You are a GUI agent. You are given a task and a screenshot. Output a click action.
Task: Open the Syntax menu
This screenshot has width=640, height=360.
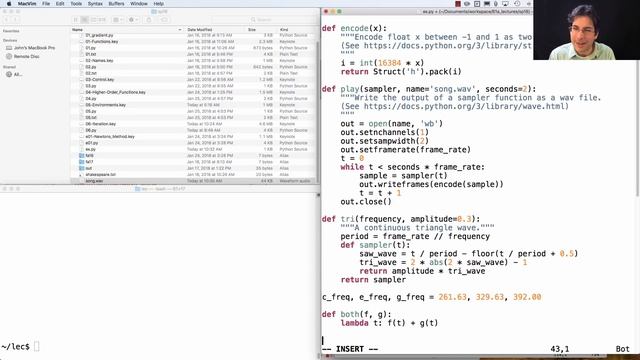[x=95, y=4]
